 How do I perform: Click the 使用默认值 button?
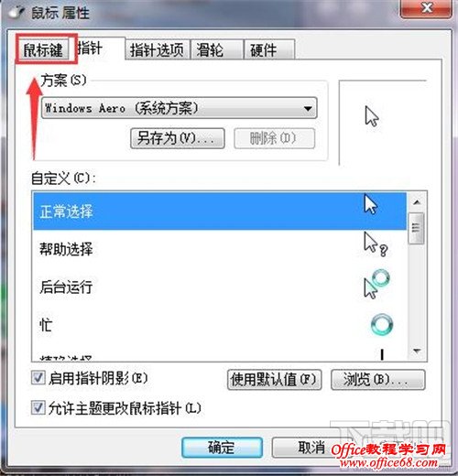coord(274,380)
